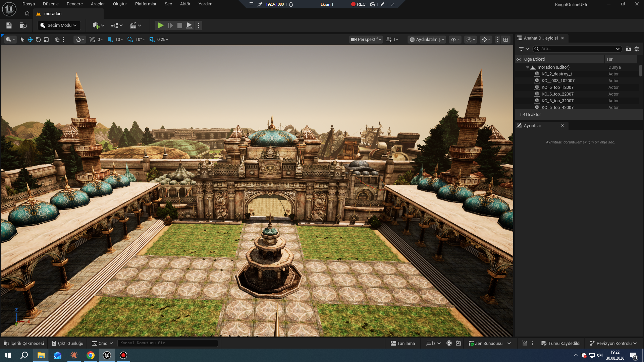Open the cinematics clapperboard dropdown
Image resolution: width=644 pixels, height=362 pixels.
[x=136, y=25]
